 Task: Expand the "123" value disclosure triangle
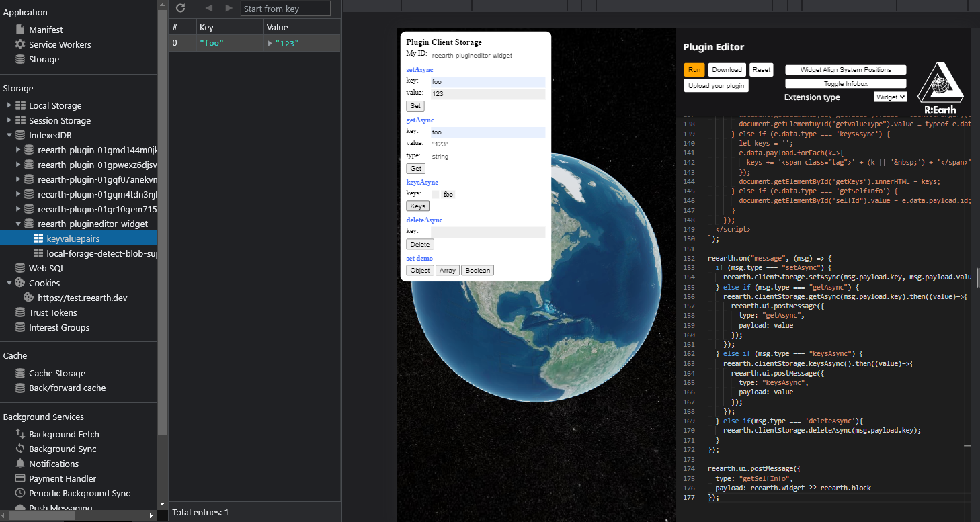pyautogui.click(x=270, y=43)
